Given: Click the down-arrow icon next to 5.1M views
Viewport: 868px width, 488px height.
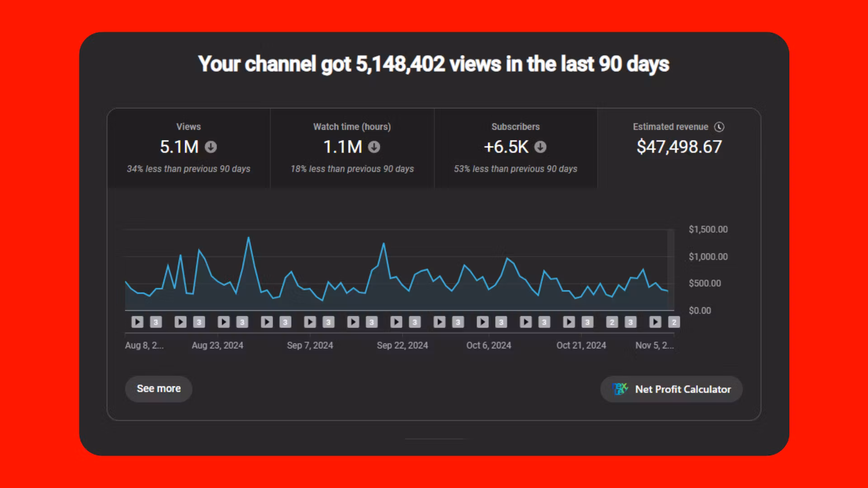Looking at the screenshot, I should pyautogui.click(x=211, y=147).
